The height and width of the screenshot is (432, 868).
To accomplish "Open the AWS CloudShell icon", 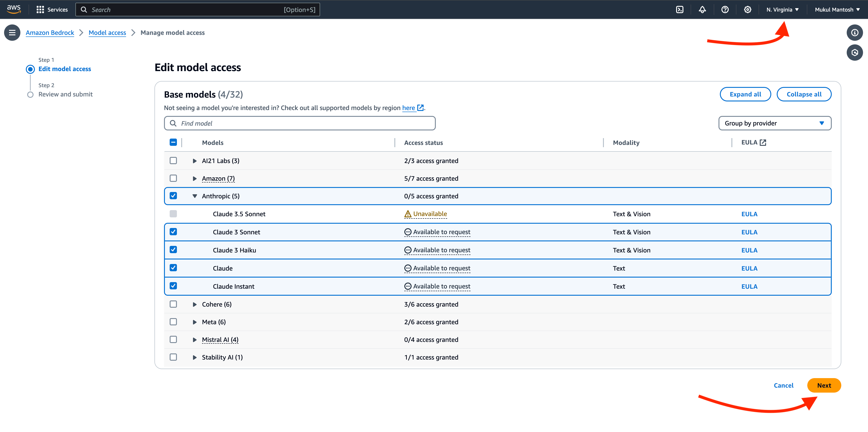I will [680, 10].
